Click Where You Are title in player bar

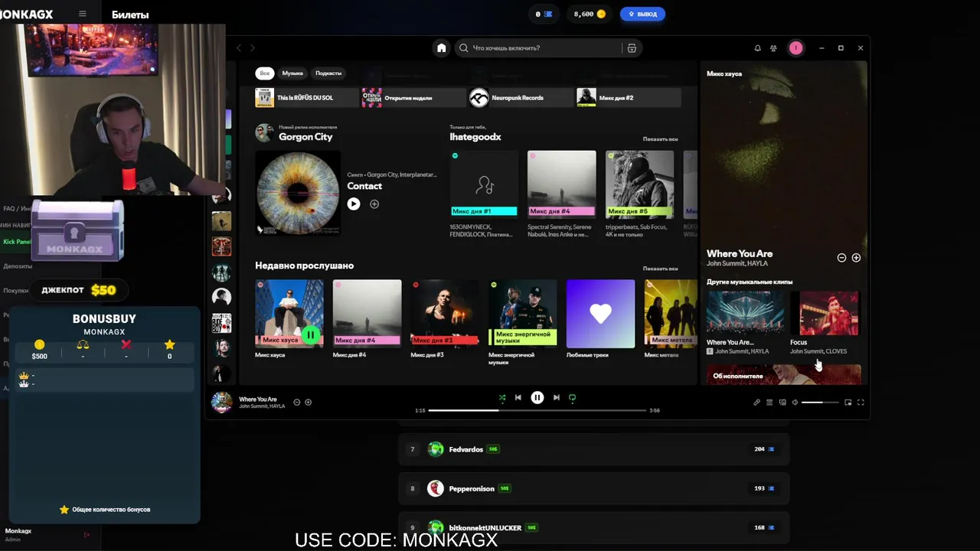258,399
